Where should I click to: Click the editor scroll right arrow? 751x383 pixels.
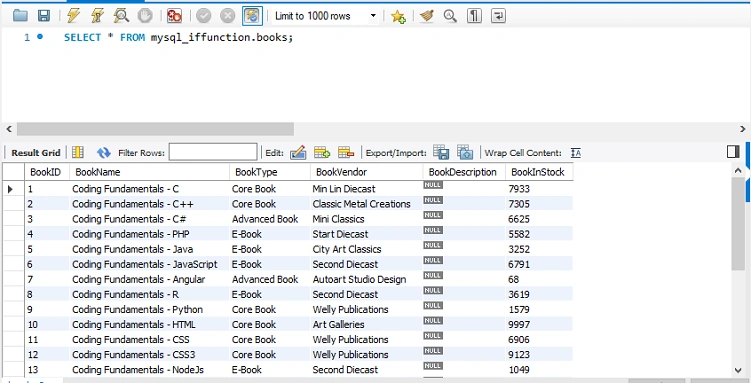pyautogui.click(x=743, y=129)
